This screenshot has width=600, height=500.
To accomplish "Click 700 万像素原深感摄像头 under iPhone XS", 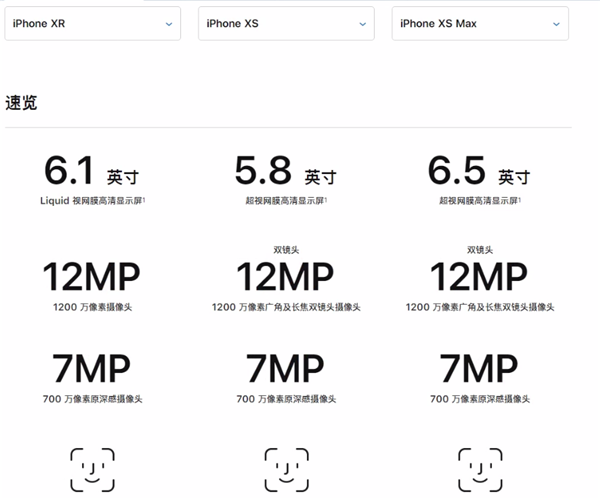I will click(286, 399).
